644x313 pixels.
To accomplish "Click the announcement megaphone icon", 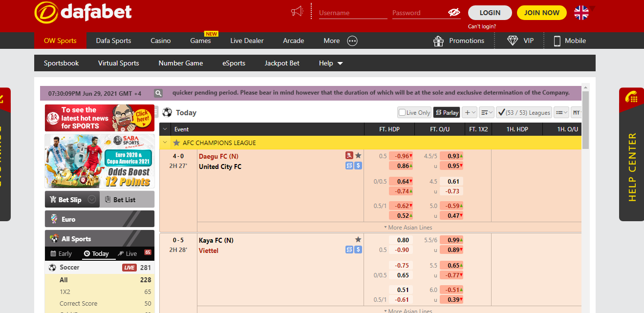I will pos(297,12).
